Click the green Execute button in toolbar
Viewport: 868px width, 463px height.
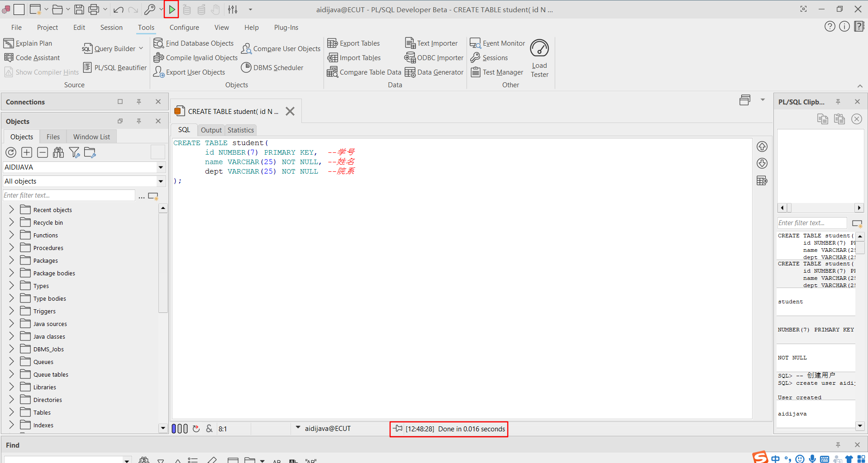[x=172, y=9]
